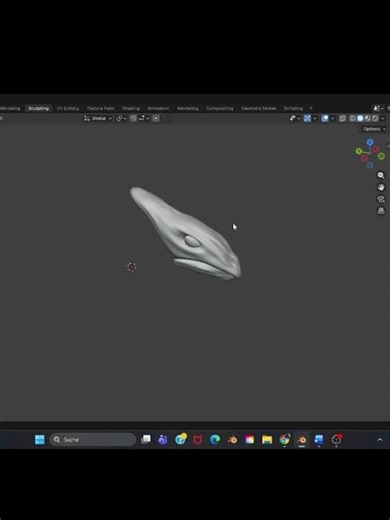Open the globe help app on taskbar
This screenshot has width=390, height=520.
[x=181, y=439]
